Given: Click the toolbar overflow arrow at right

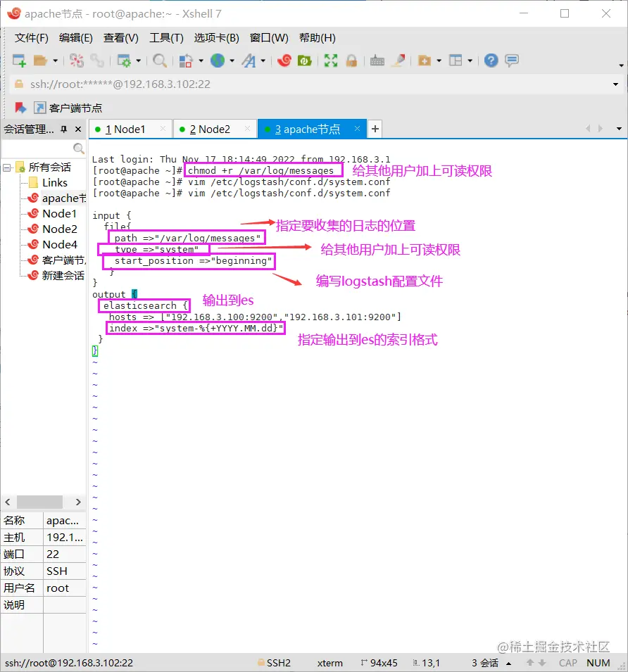Looking at the screenshot, I should [x=621, y=65].
